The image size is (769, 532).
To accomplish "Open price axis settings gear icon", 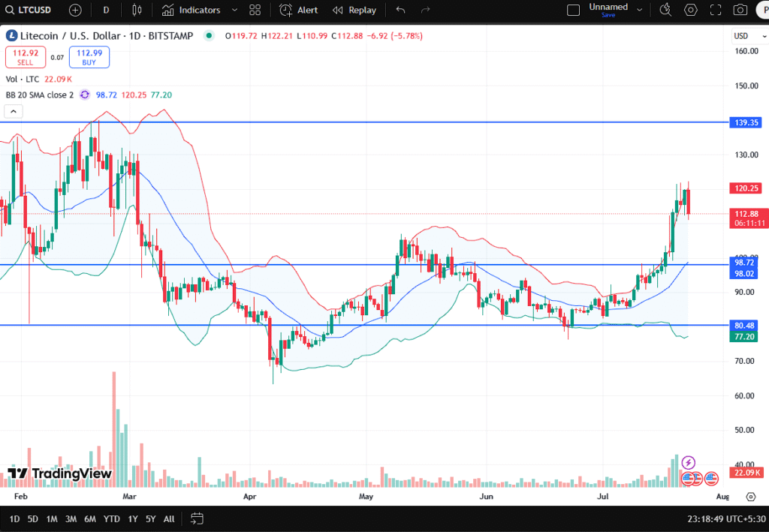I will point(751,497).
